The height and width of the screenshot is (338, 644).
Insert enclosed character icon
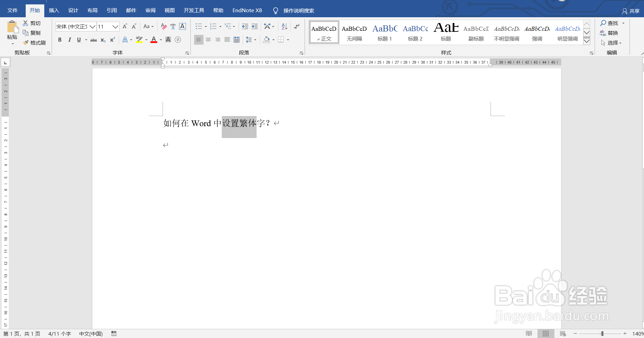tap(178, 40)
